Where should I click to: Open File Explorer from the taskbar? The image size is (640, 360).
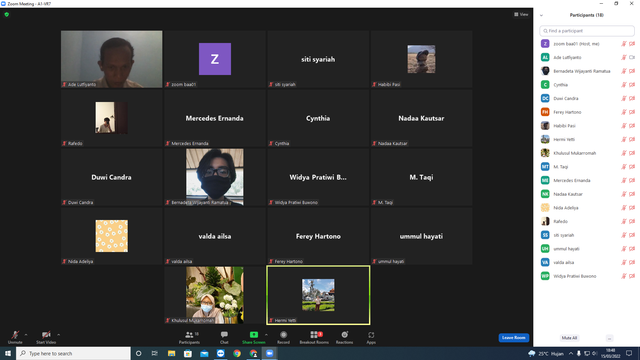click(x=171, y=353)
